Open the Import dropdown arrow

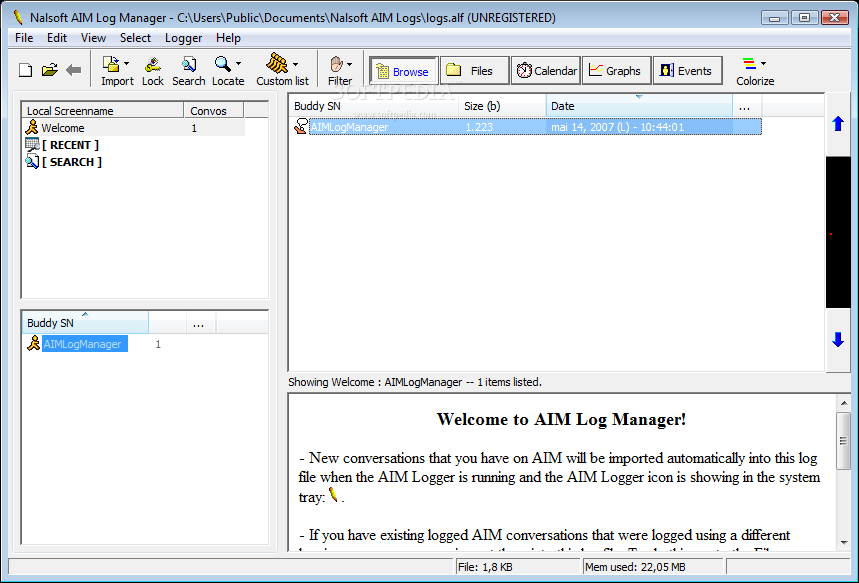(x=127, y=64)
